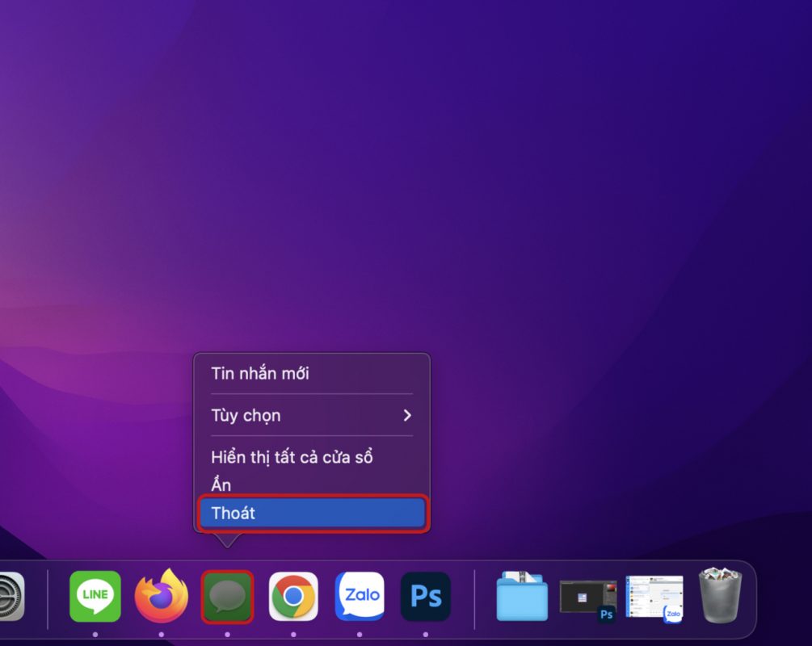This screenshot has width=812, height=646.
Task: Launch Firefox browser from the dock
Action: click(x=161, y=597)
